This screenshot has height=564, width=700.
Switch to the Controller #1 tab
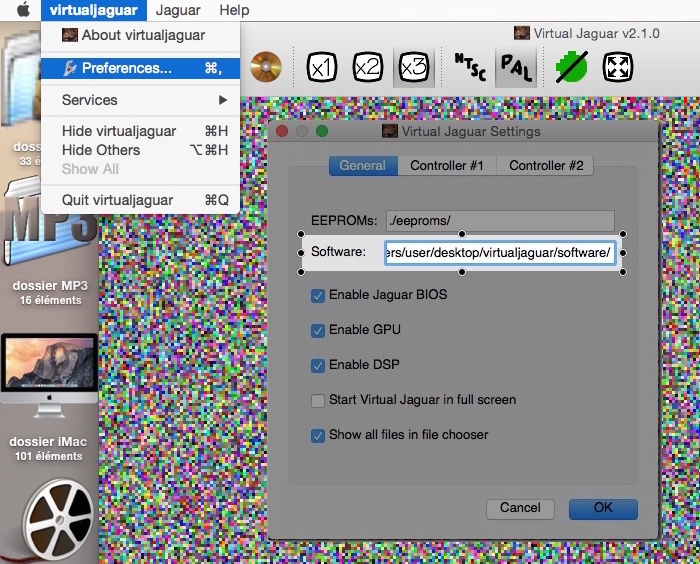click(x=447, y=166)
